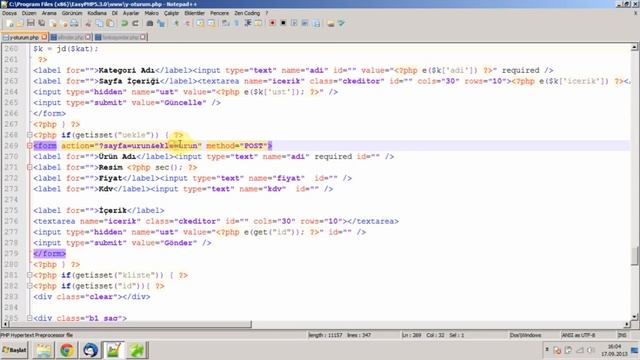Open the Kodlama menu
Image resolution: width=640 pixels, height=360 pixels.
[x=97, y=13]
